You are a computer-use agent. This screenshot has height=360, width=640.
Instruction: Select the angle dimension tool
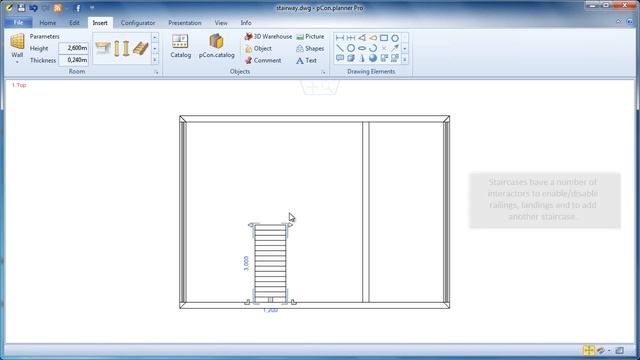pyautogui.click(x=362, y=38)
